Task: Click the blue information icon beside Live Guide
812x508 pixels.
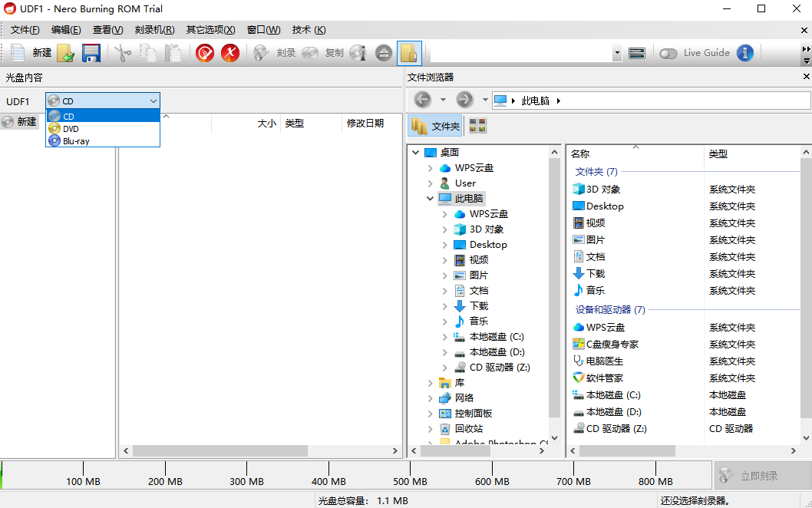Action: tap(744, 53)
